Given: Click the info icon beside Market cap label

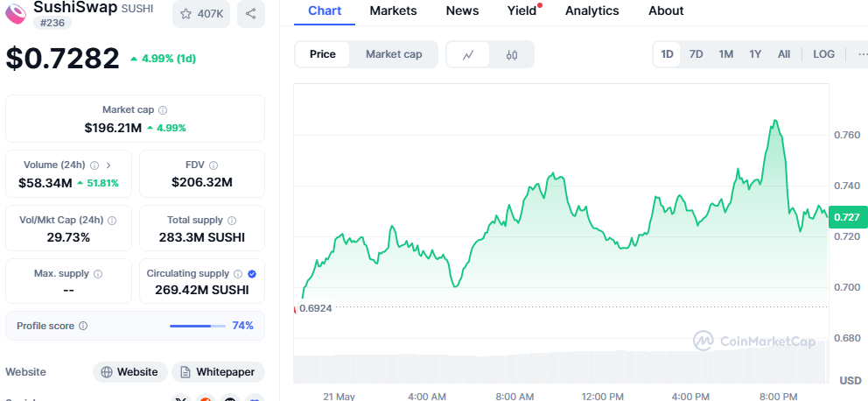Looking at the screenshot, I should coord(164,110).
